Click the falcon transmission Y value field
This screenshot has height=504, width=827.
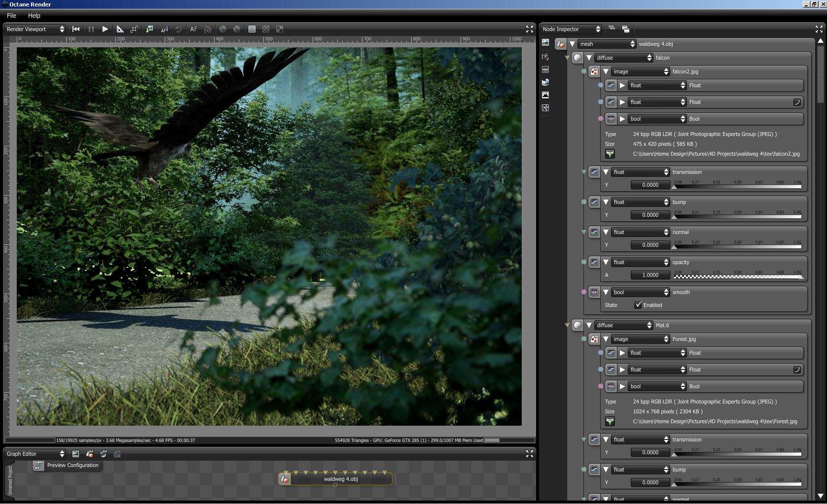click(650, 185)
